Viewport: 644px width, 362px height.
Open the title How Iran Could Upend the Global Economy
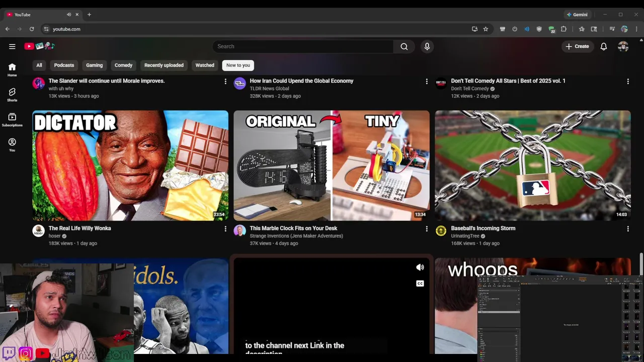(x=301, y=81)
